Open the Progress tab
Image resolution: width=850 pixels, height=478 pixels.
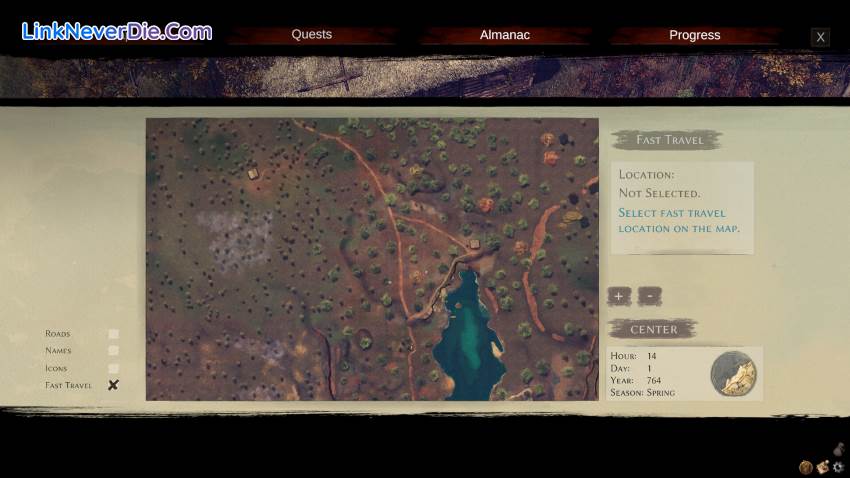(694, 35)
